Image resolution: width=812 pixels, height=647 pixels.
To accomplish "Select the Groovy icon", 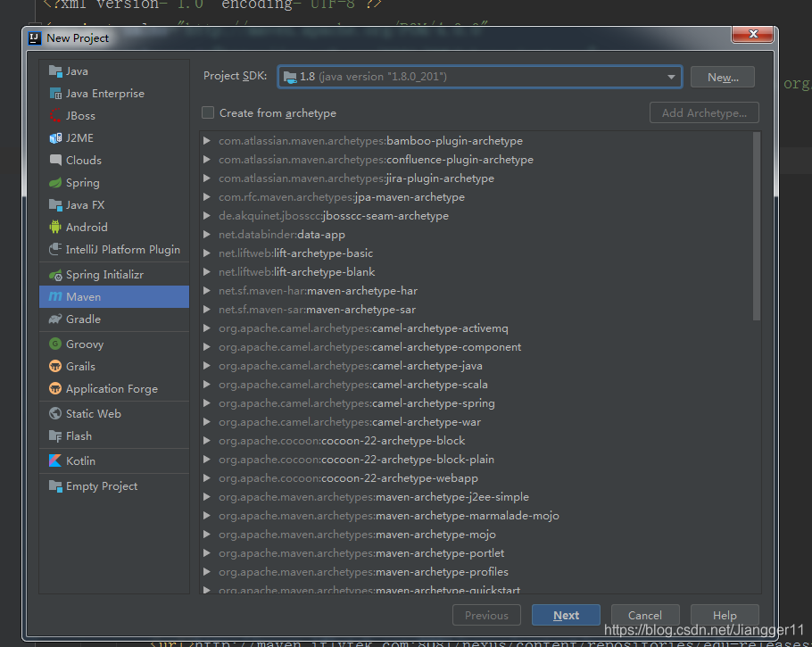I will click(x=55, y=344).
